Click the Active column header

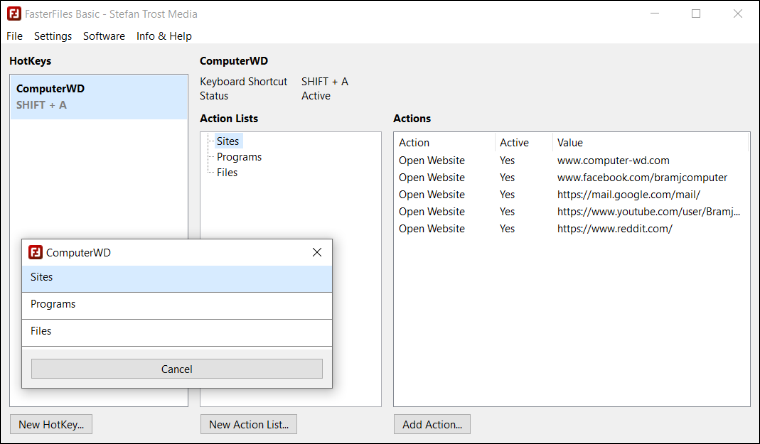(x=523, y=143)
